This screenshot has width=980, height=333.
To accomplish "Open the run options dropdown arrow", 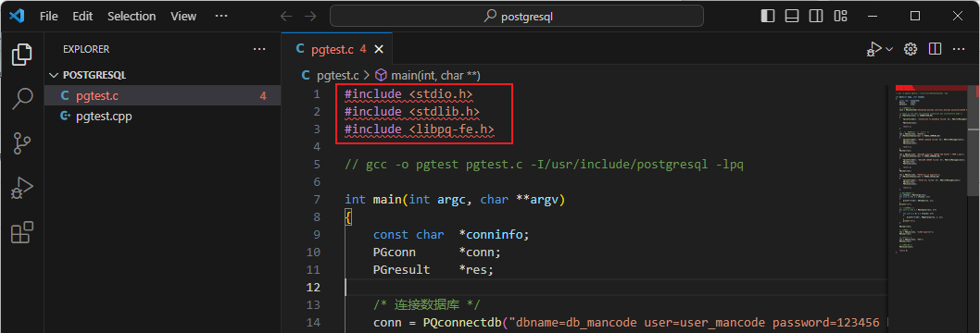I will click(889, 49).
